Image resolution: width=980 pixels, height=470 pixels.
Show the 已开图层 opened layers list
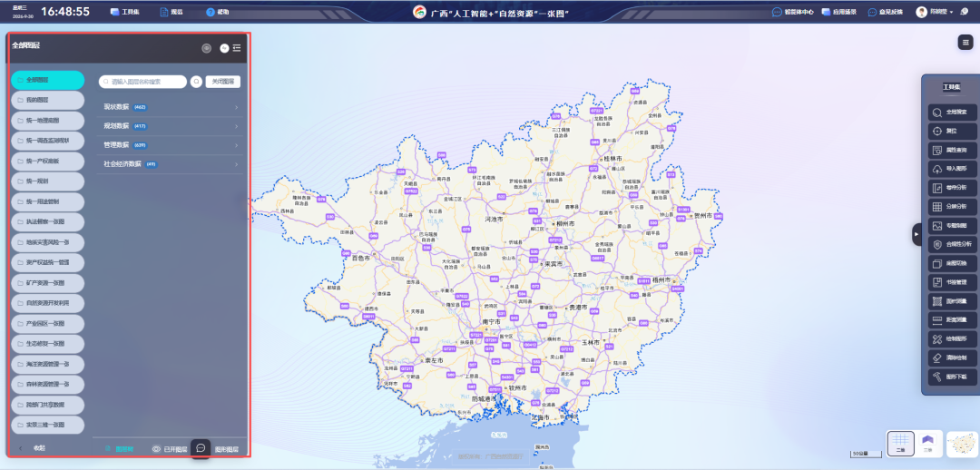(x=170, y=449)
